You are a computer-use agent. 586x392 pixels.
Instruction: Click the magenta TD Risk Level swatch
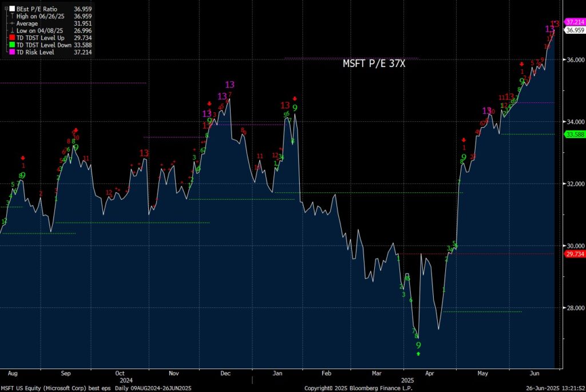(x=13, y=52)
